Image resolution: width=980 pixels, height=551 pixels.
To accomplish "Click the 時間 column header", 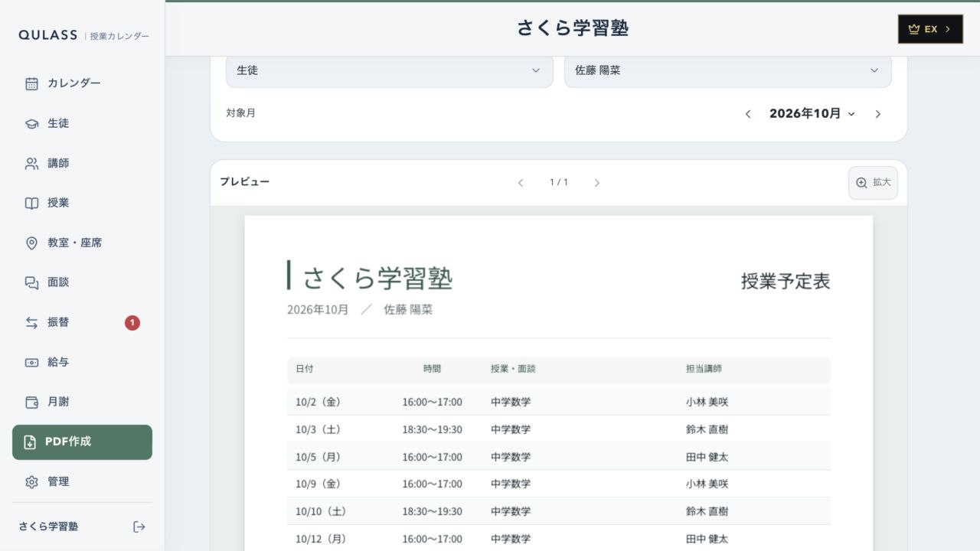I will click(x=432, y=369).
